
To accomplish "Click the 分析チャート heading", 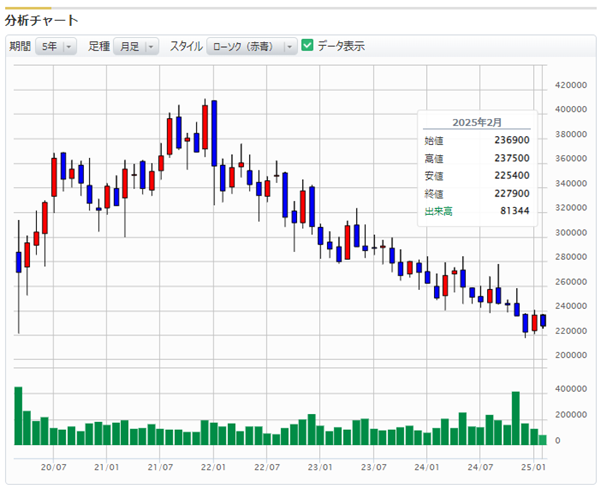I will [x=41, y=20].
